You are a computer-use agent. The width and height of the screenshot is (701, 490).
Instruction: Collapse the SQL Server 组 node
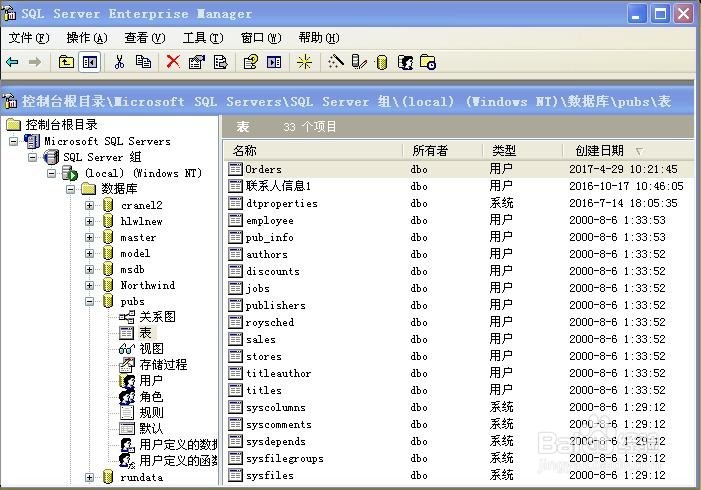tap(33, 157)
